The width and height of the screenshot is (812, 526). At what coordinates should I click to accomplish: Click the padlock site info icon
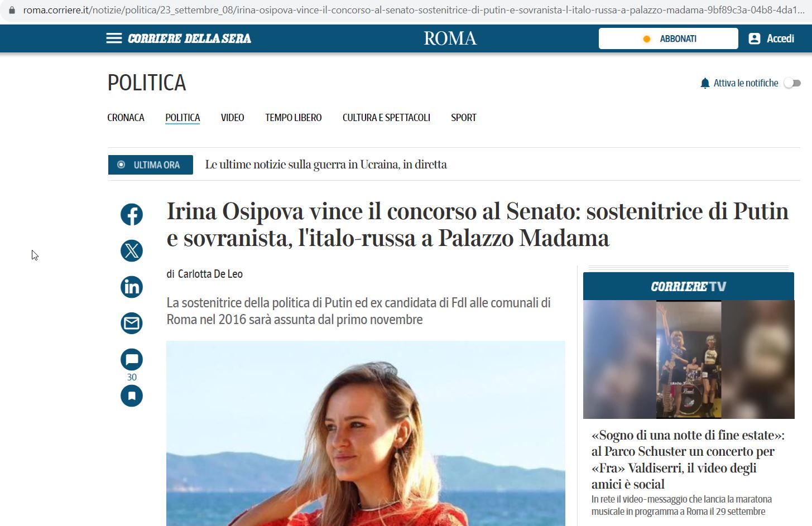pos(12,10)
